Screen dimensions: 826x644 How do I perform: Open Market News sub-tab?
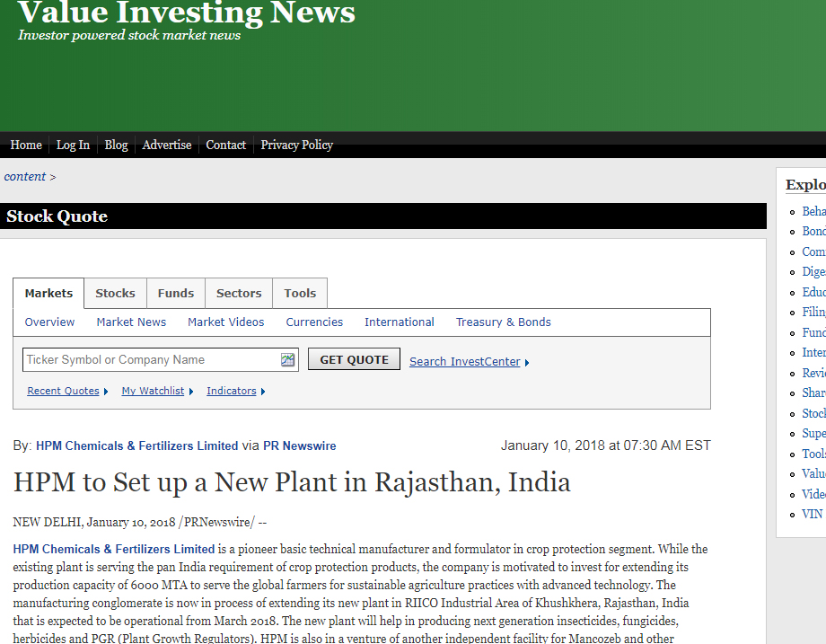click(131, 322)
